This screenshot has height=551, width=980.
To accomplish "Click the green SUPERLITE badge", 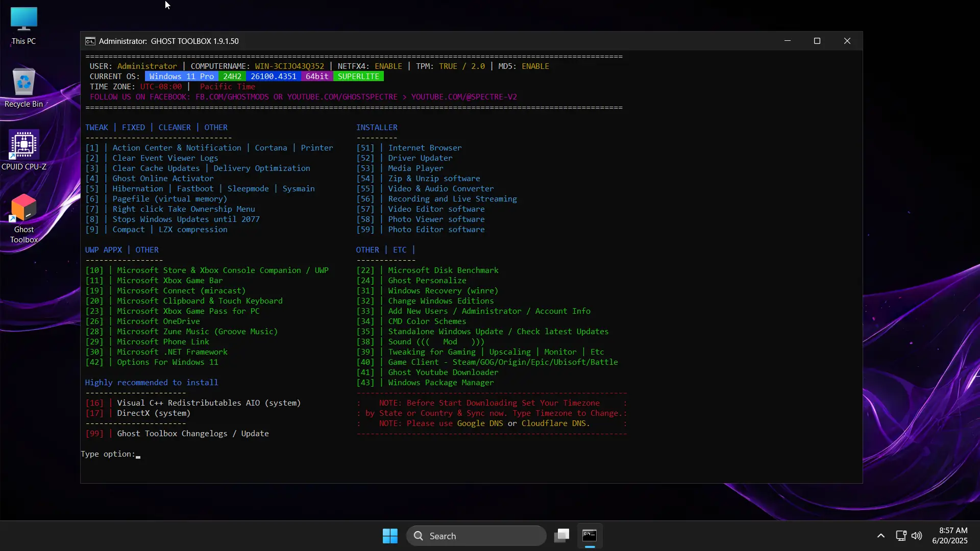I will [358, 77].
